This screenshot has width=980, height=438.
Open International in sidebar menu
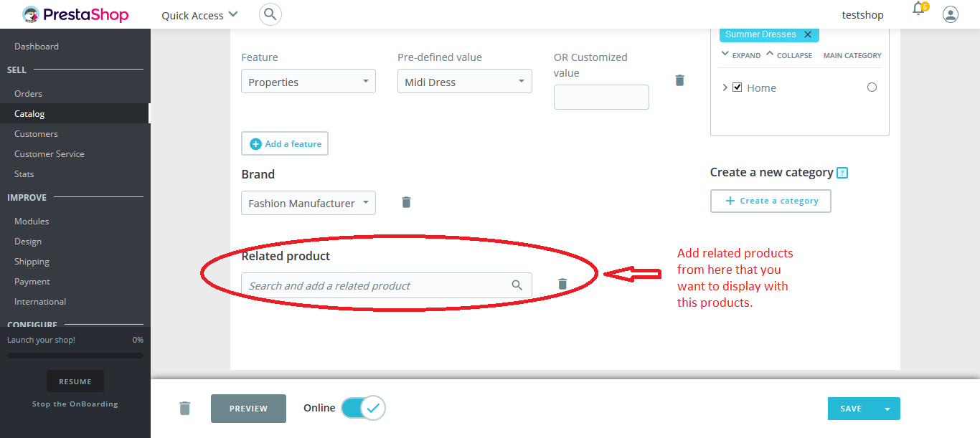coord(40,302)
